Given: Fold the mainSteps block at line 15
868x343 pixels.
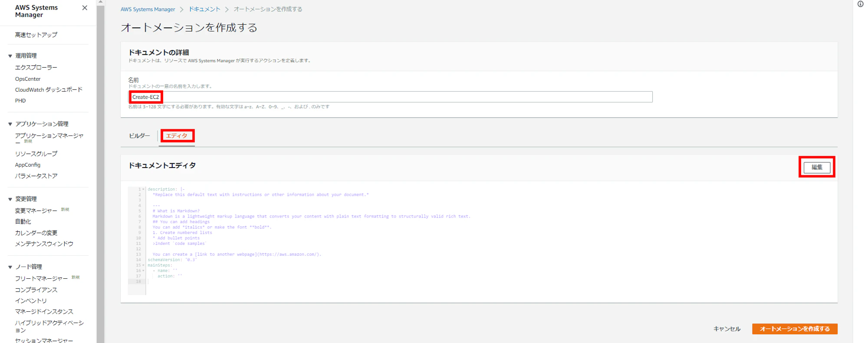Looking at the screenshot, I should (143, 265).
